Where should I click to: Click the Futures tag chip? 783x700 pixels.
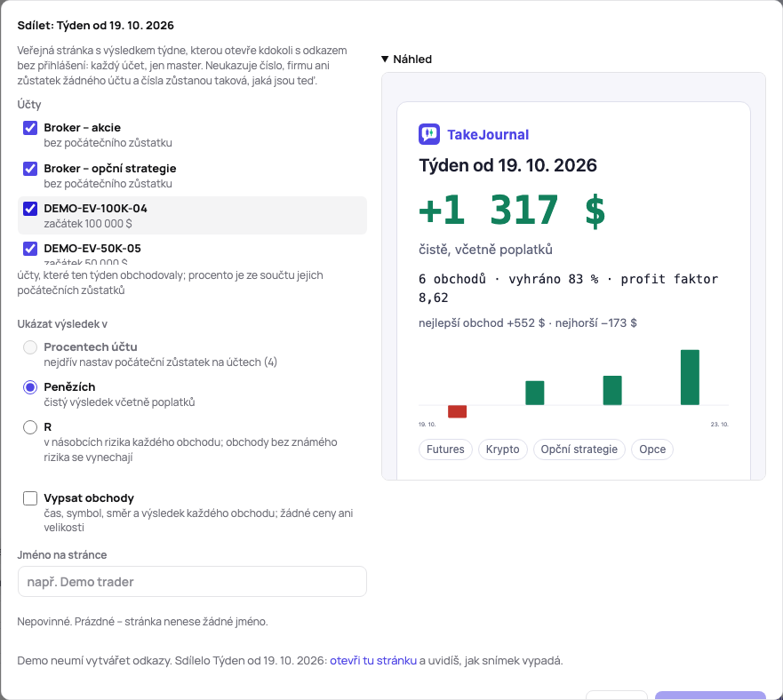click(x=445, y=449)
